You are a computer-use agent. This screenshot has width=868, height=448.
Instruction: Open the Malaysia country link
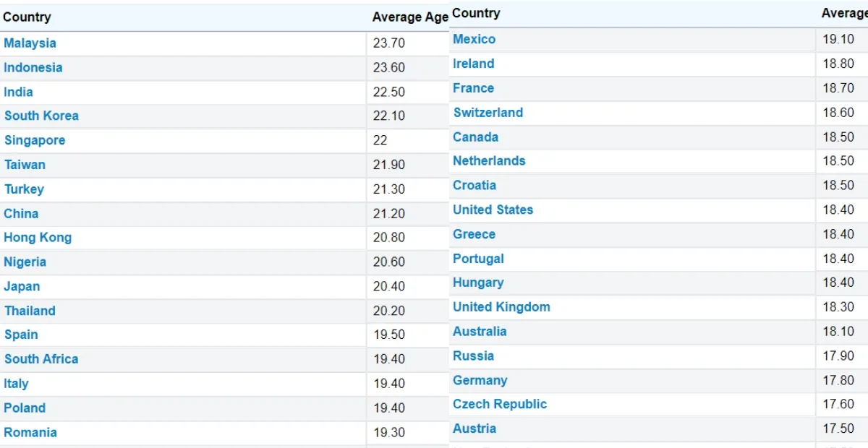(x=30, y=43)
